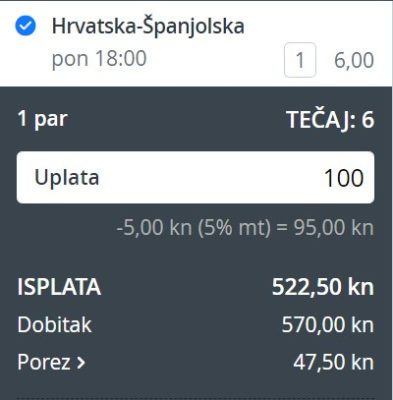Click the 100 stake amount value
393x400 pixels.
(x=344, y=178)
